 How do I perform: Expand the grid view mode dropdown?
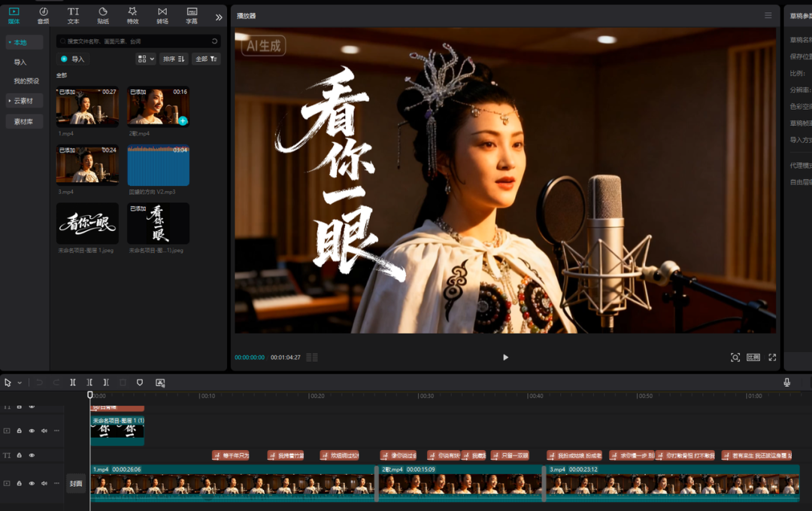[146, 59]
